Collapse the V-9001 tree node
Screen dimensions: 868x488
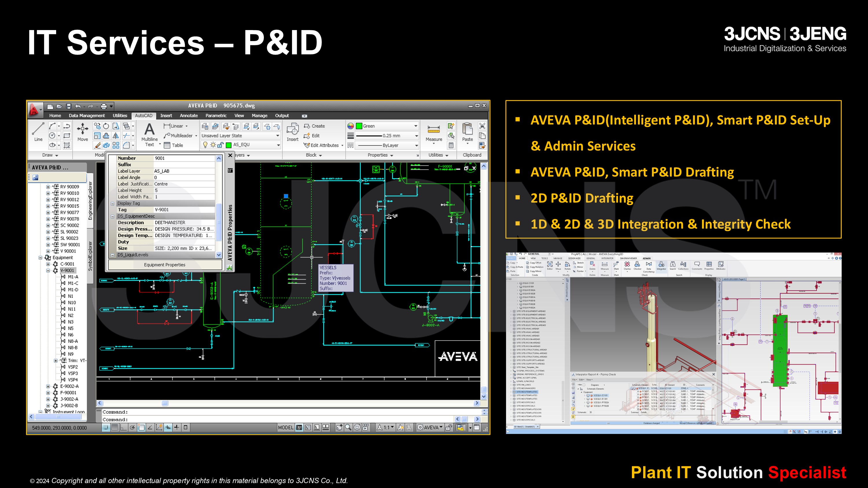coord(48,270)
